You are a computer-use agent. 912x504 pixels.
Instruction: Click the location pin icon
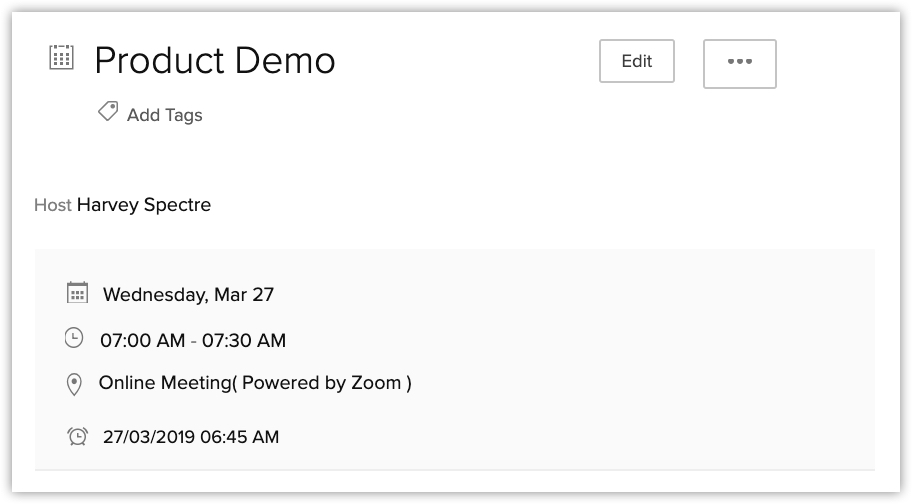73,384
